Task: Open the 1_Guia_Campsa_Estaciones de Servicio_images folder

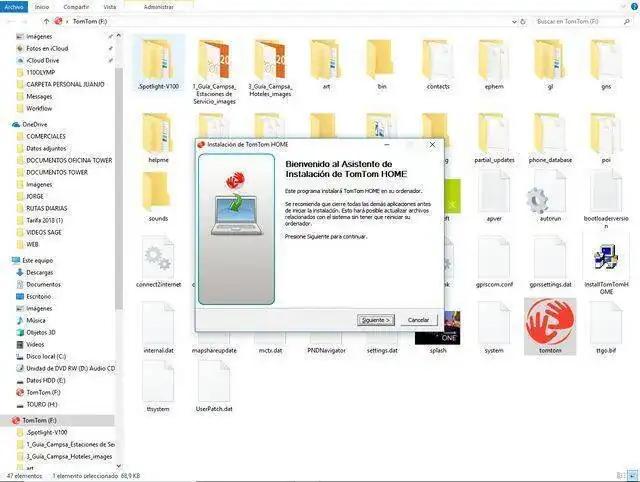Action: pyautogui.click(x=214, y=60)
